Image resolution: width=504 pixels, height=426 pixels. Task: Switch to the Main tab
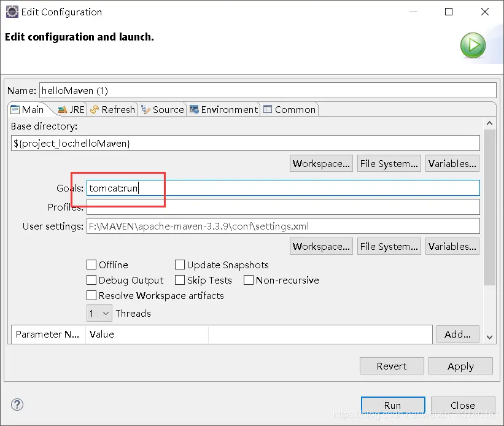pos(28,110)
